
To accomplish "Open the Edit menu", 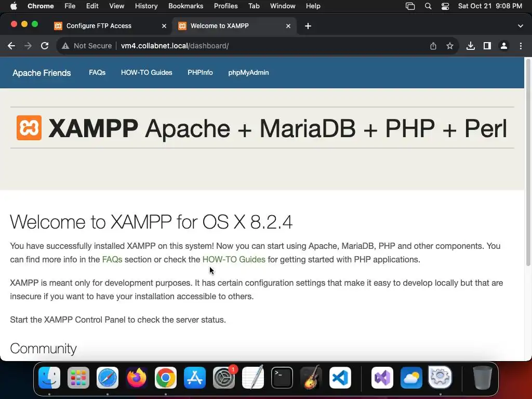I will click(92, 6).
